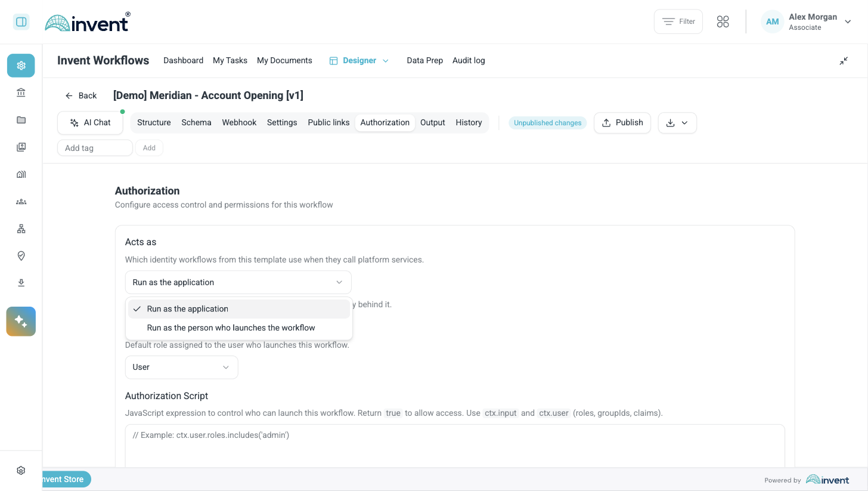Toggle the sidebar panel icon beside the logo

pyautogui.click(x=21, y=22)
